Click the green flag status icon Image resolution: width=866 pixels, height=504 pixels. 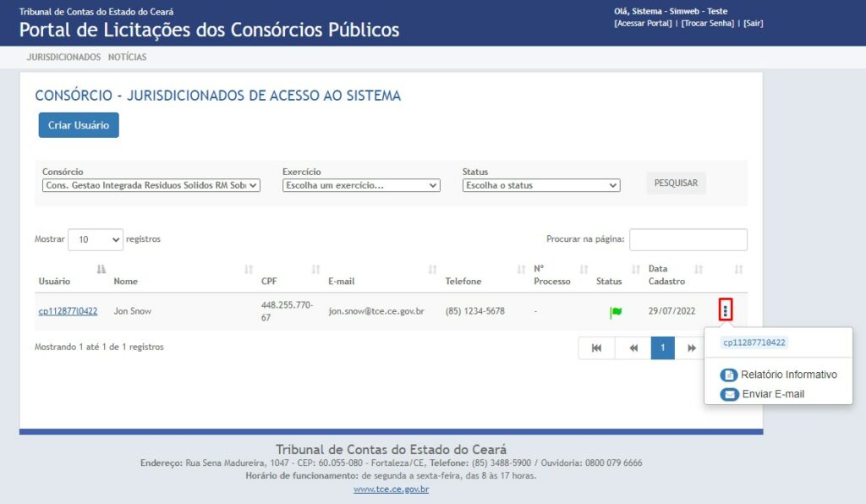[616, 312]
